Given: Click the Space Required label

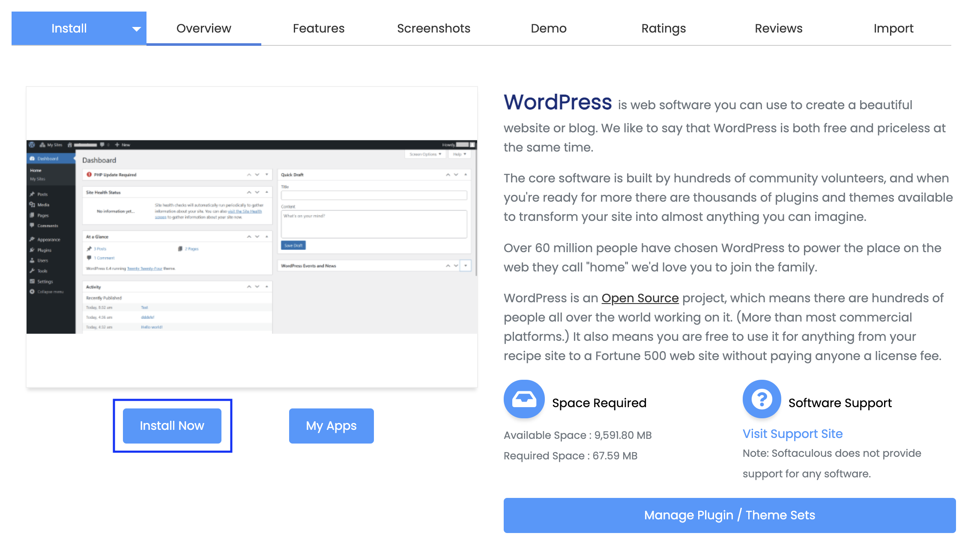Looking at the screenshot, I should tap(599, 403).
